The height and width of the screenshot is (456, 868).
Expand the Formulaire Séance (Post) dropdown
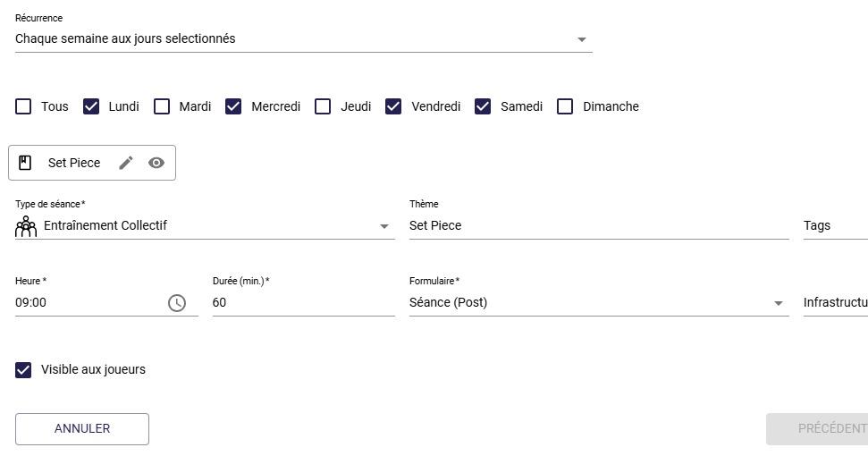(599, 303)
